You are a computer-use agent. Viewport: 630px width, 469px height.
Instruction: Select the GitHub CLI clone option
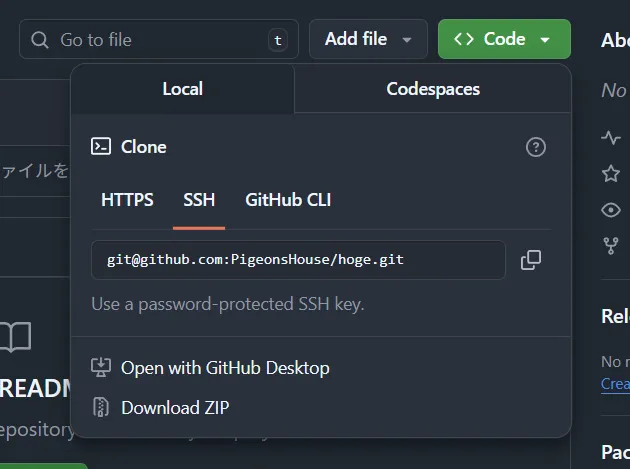[288, 200]
